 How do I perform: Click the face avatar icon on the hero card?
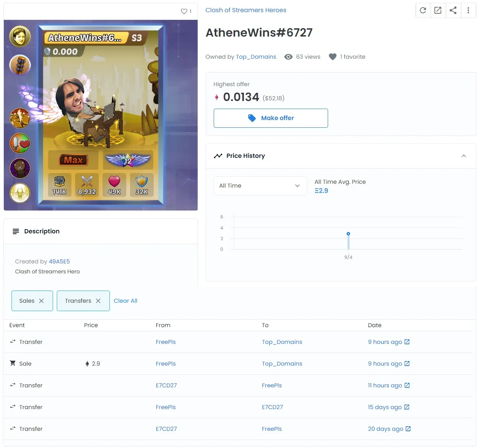pos(20,36)
